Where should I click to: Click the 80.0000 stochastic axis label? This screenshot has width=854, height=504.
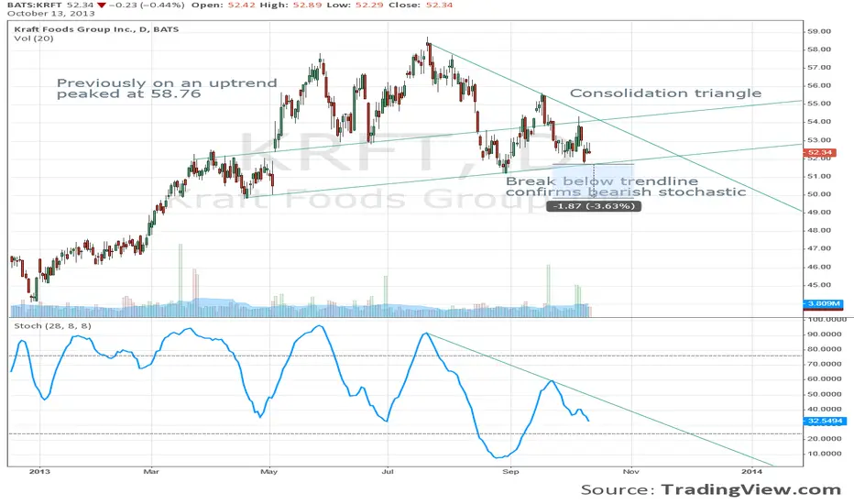click(x=825, y=349)
